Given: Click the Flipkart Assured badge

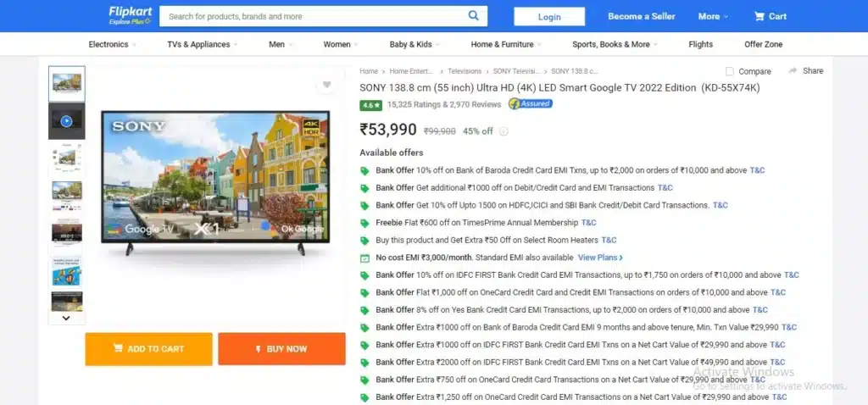Looking at the screenshot, I should point(531,103).
